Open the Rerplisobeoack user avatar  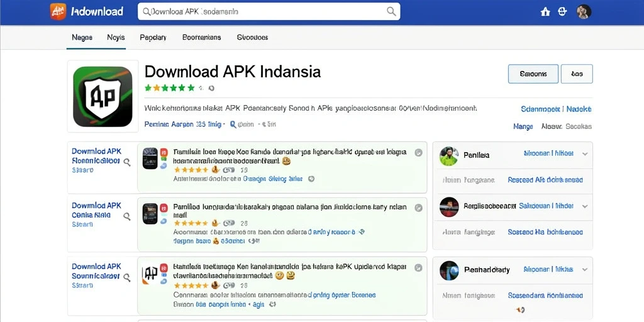[448, 207]
